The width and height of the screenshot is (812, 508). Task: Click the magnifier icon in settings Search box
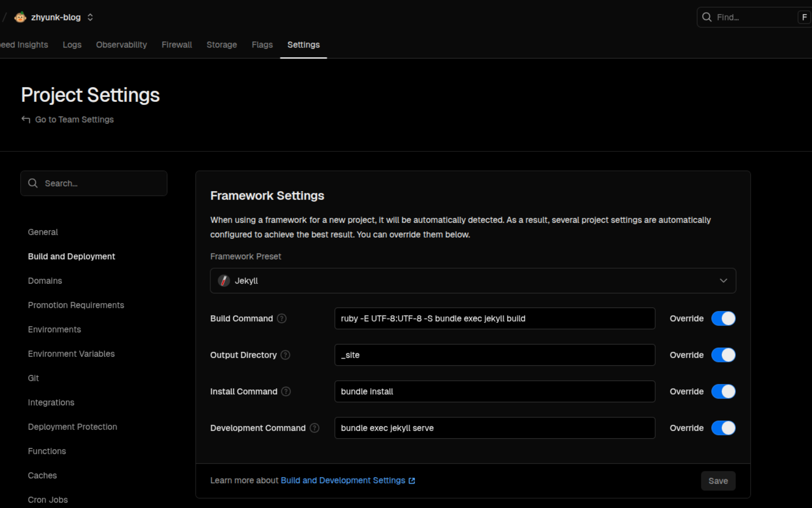[x=33, y=183]
